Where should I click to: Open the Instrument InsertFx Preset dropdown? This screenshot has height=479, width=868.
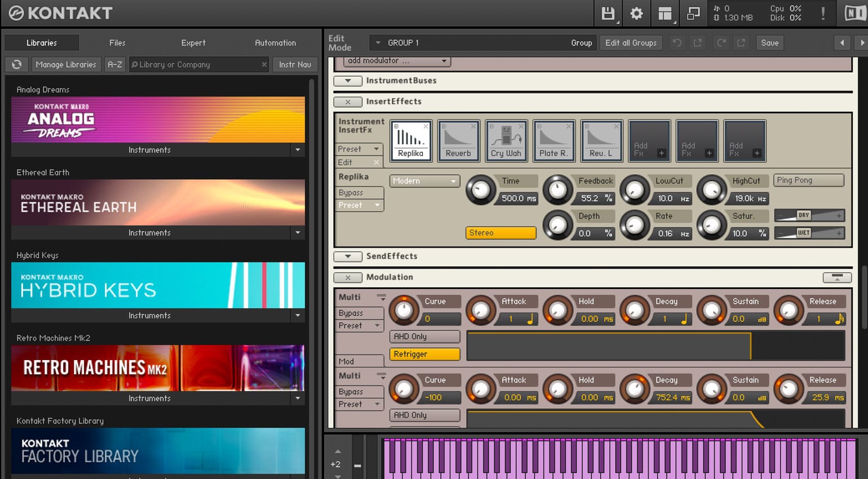(x=360, y=149)
